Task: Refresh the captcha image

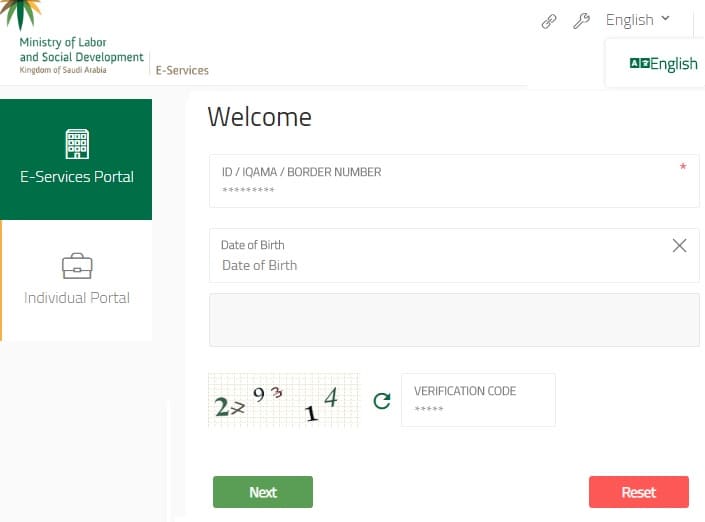Action: pos(381,401)
